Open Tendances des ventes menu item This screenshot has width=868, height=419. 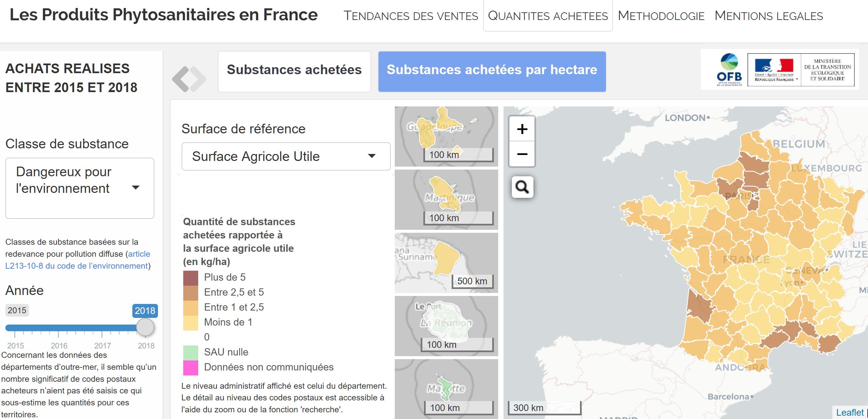[x=410, y=16]
